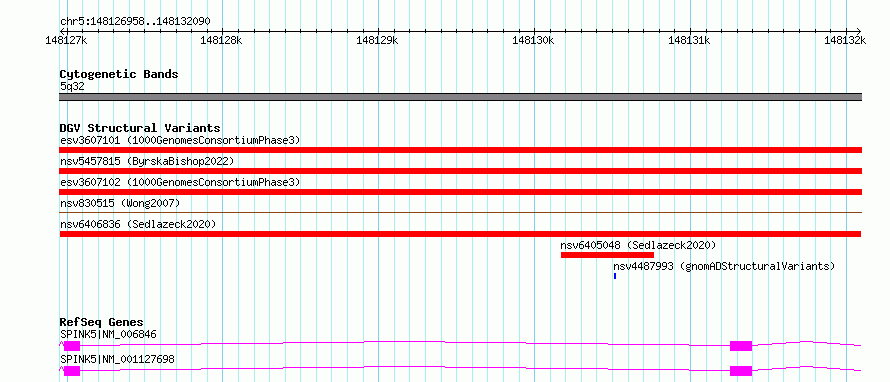Select the thin nsv830515 Wong2007 variant line
Screen dimensions: 890x382
click(x=460, y=212)
